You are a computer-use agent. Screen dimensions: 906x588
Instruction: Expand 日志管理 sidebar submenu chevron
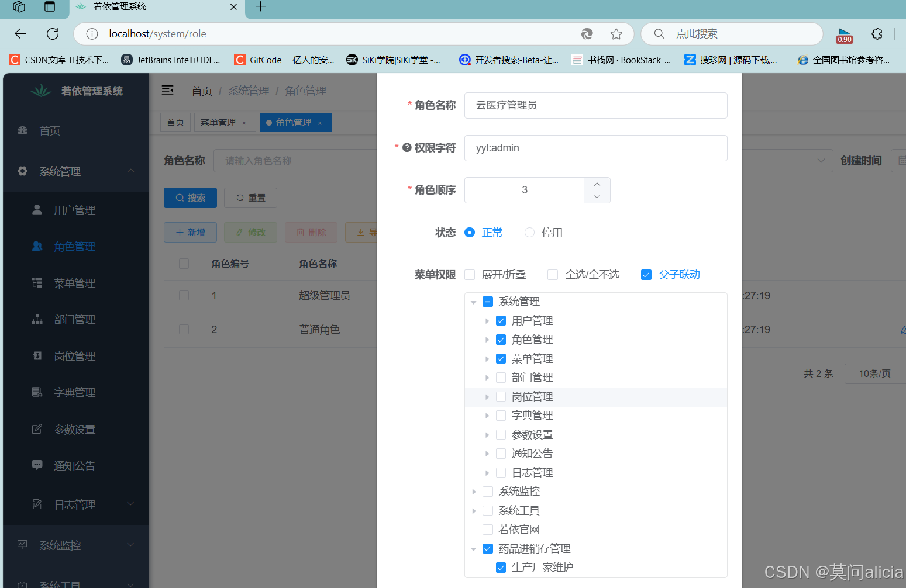pyautogui.click(x=131, y=504)
